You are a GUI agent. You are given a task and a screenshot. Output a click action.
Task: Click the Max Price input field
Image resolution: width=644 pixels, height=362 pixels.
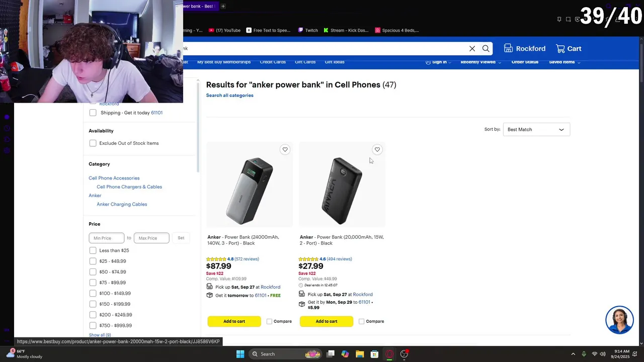pos(151,238)
